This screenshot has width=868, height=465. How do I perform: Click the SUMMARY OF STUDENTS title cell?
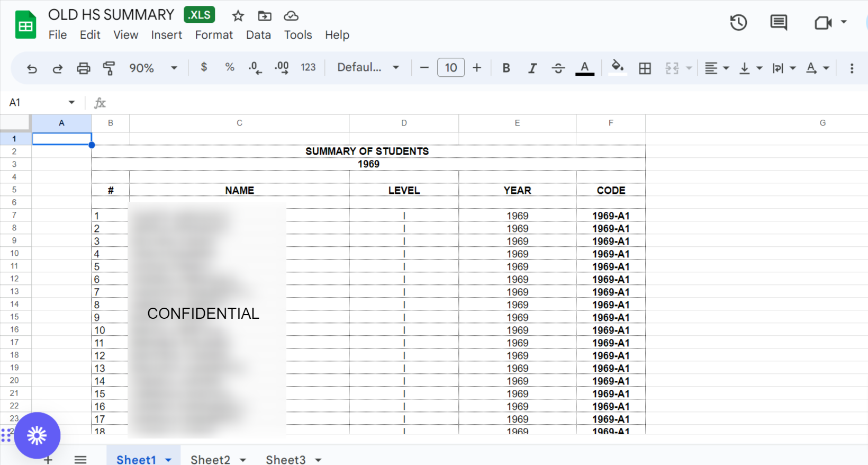pos(368,151)
